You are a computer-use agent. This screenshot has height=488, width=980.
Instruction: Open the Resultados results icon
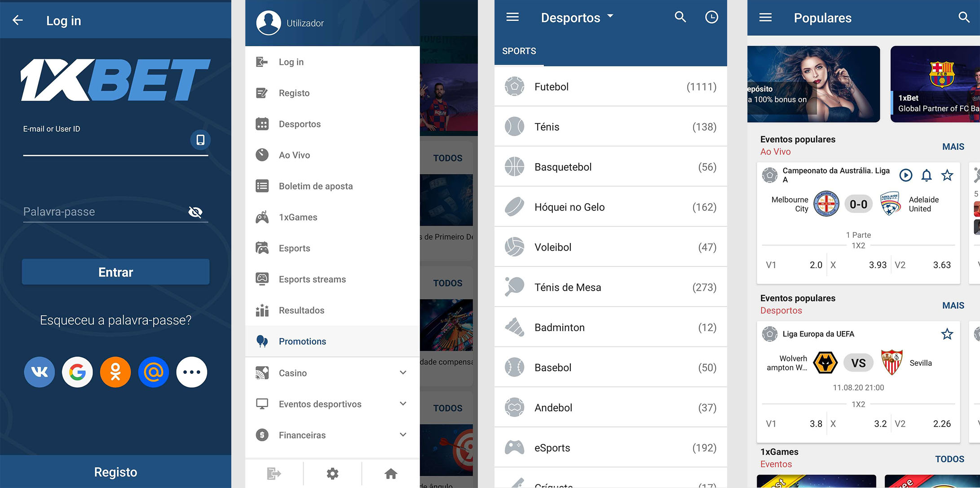tap(261, 309)
